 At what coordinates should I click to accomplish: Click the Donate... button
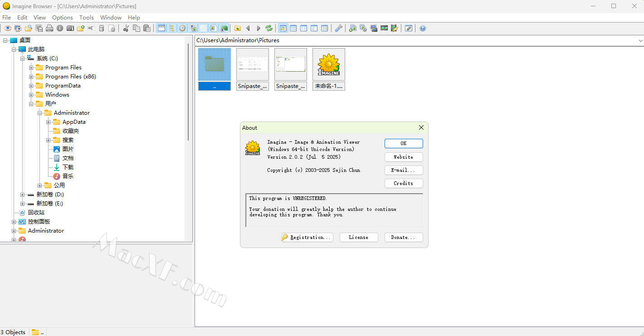point(404,237)
